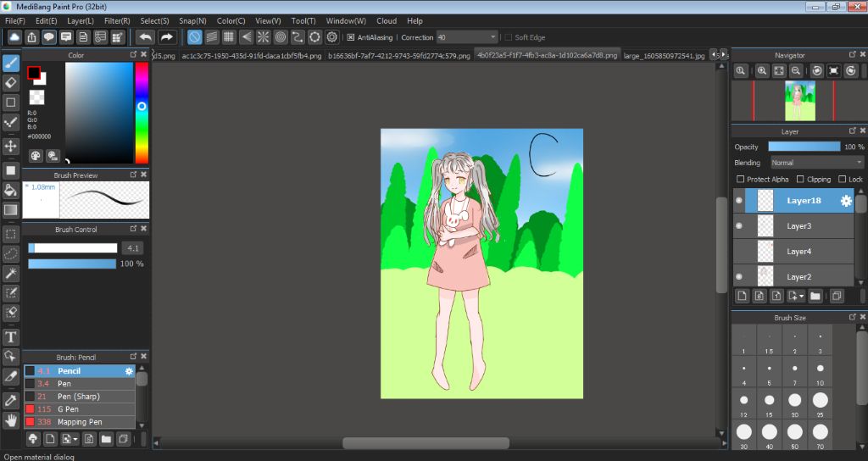
Task: Toggle the AntiAliasing checkbox
Action: point(351,37)
